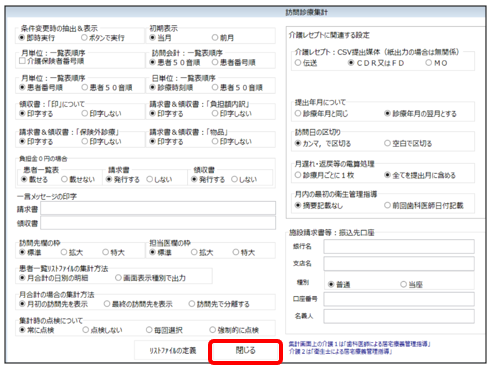Select 前回歯科医師日付記載 radio
The image size is (493, 368).
387,205
